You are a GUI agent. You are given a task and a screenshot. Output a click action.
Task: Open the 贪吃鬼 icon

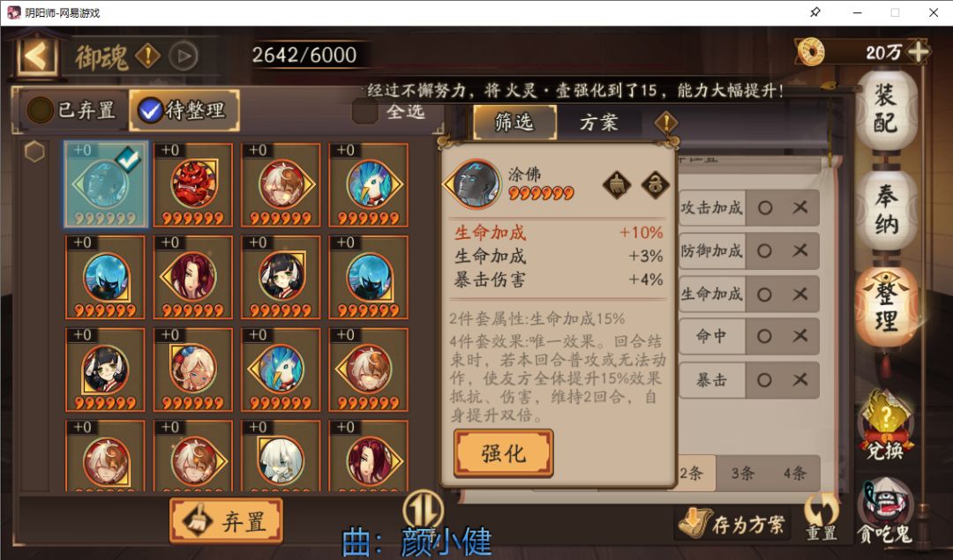pyautogui.click(x=884, y=511)
